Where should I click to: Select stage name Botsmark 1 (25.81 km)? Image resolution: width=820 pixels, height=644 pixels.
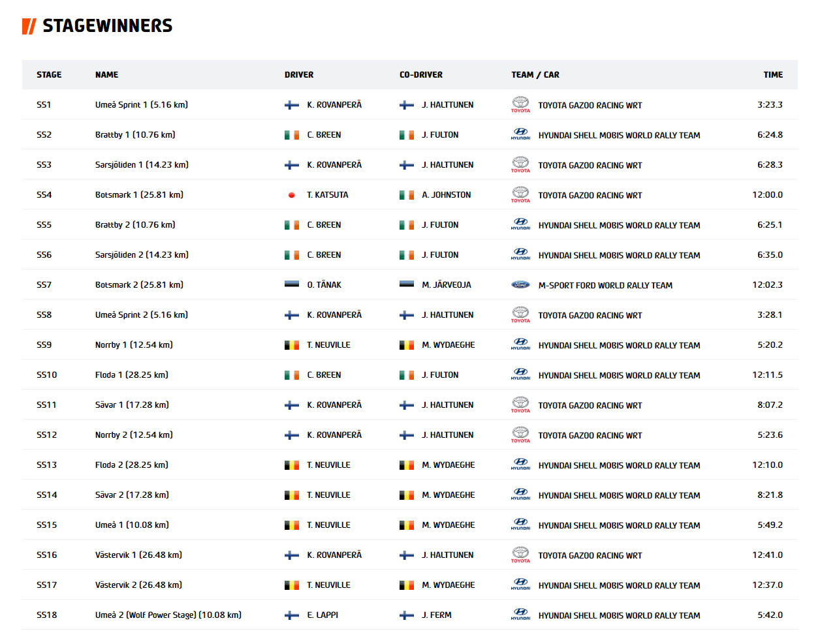pos(139,195)
